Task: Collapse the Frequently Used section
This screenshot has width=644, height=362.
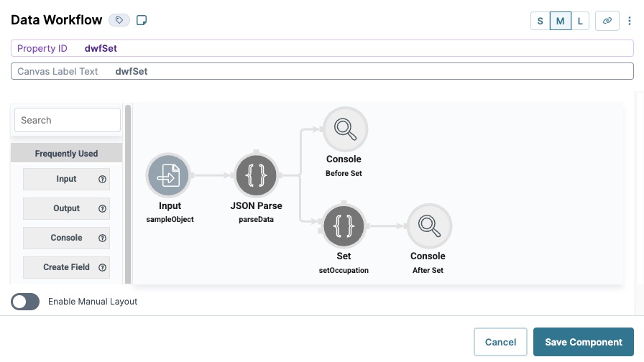Action: tap(66, 153)
